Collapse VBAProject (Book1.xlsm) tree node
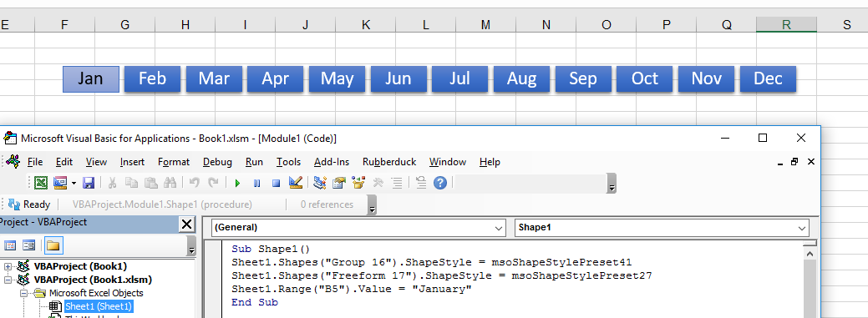Viewport: 868px width, 318px height. [x=8, y=280]
